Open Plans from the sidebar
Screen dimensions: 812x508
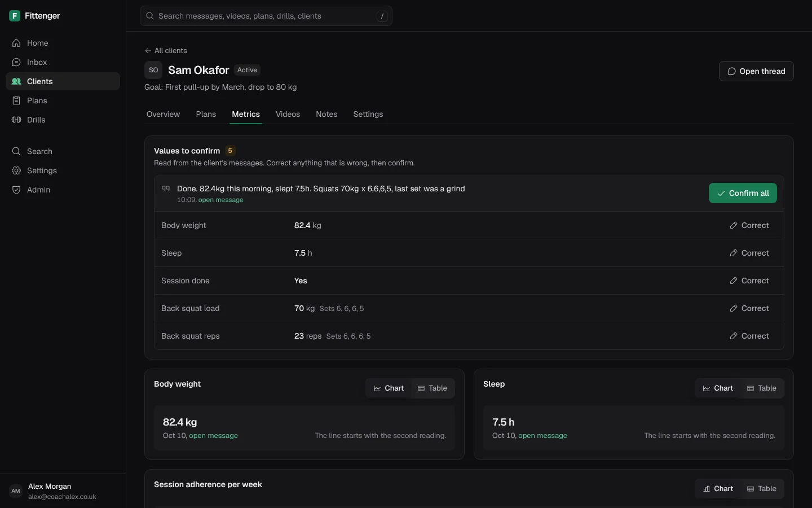63,100
